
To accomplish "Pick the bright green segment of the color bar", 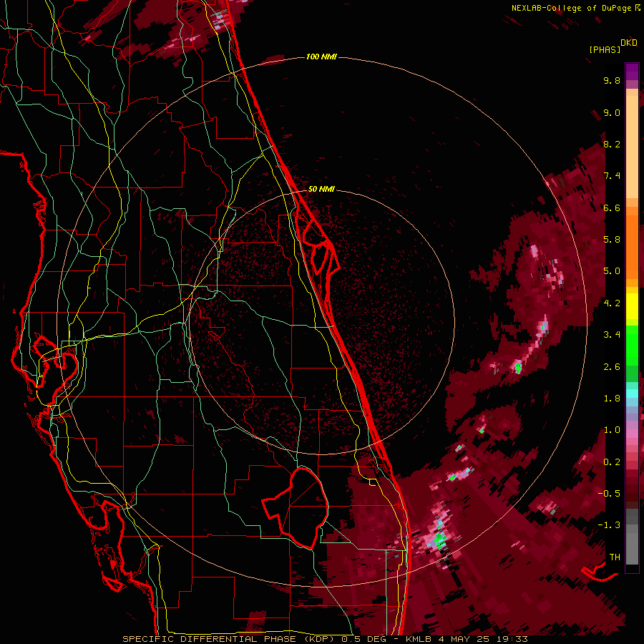I will tap(632, 345).
